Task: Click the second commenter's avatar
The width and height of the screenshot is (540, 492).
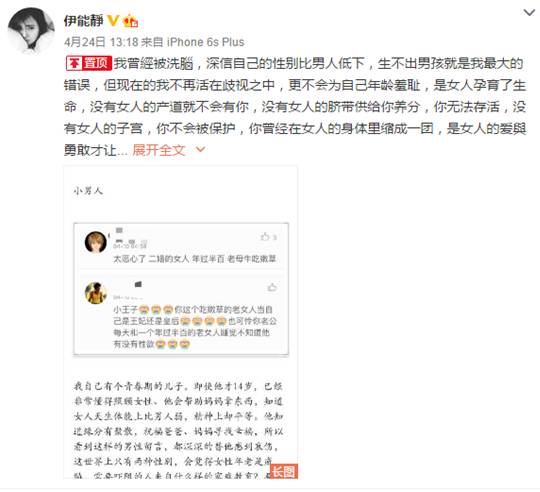Action: coord(96,293)
